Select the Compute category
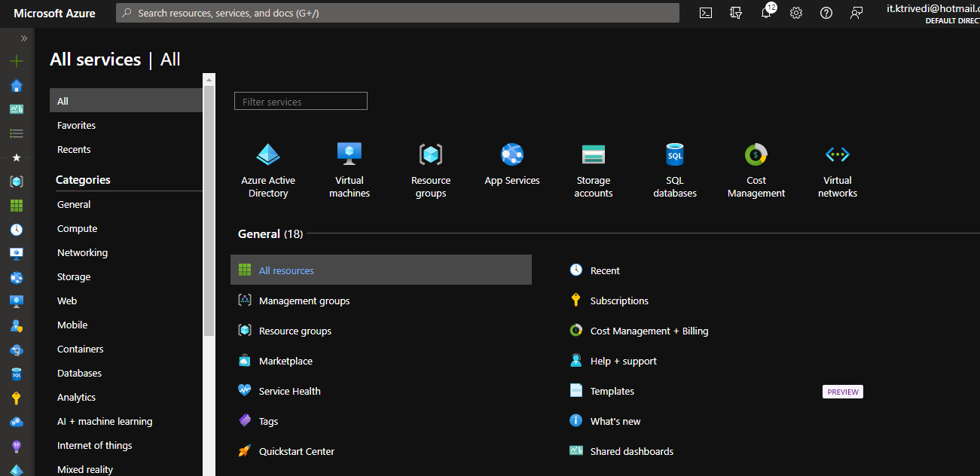 [x=78, y=228]
